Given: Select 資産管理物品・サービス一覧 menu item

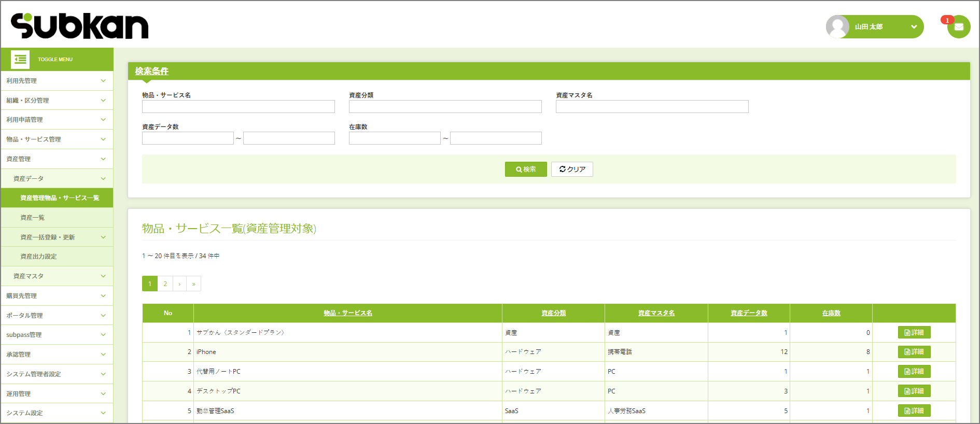Looking at the screenshot, I should 57,198.
